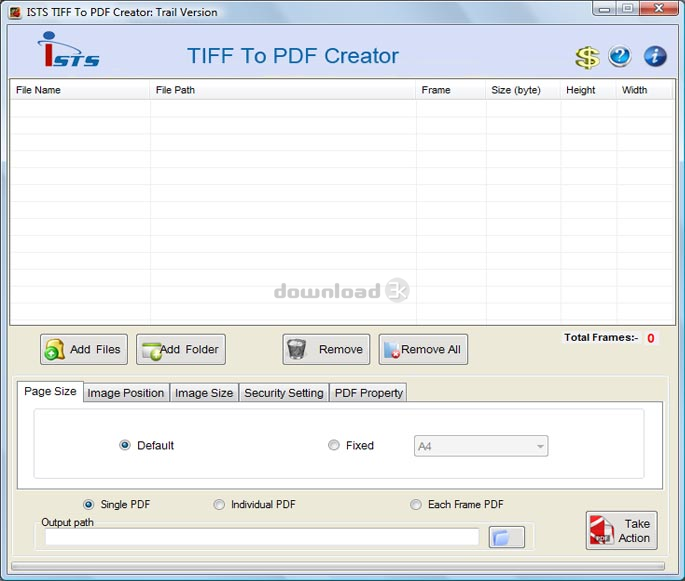Browse for output folder with the folder icon button

pos(506,537)
